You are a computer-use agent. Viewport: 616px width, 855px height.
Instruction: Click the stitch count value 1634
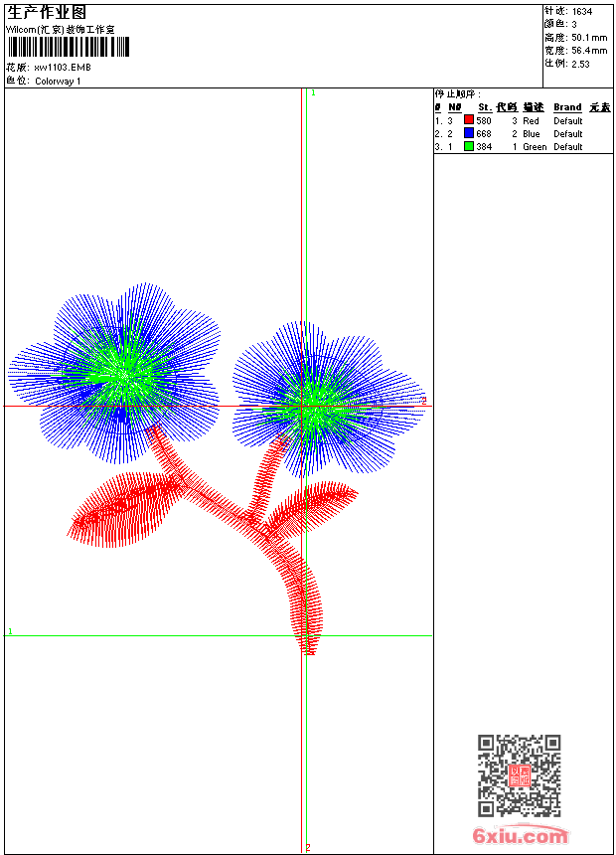[582, 11]
